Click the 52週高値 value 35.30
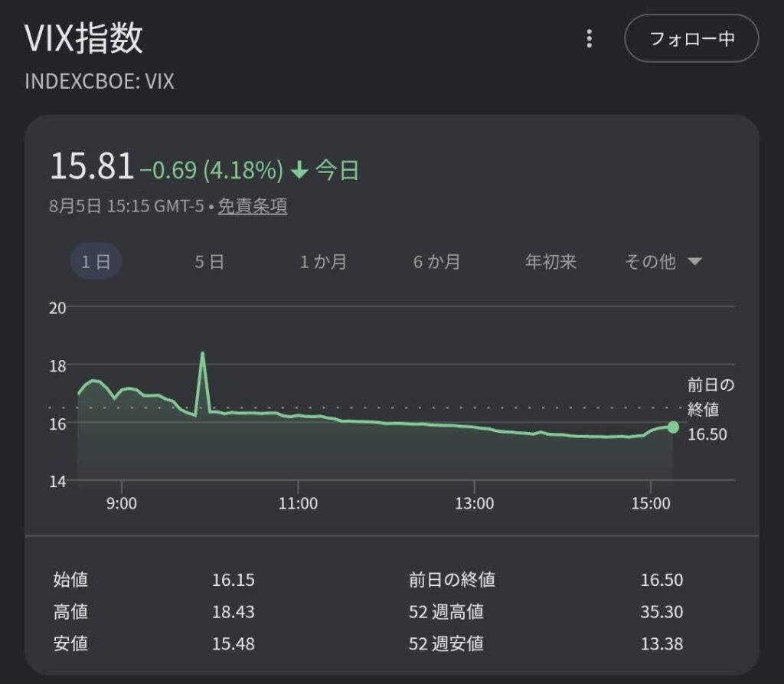784x684 pixels. [661, 611]
